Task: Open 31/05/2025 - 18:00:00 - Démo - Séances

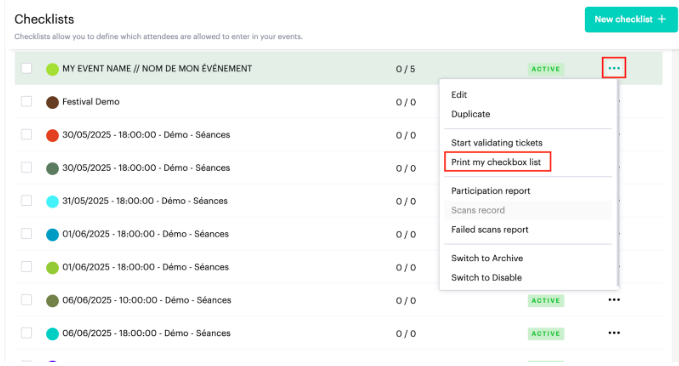Action: (145, 201)
